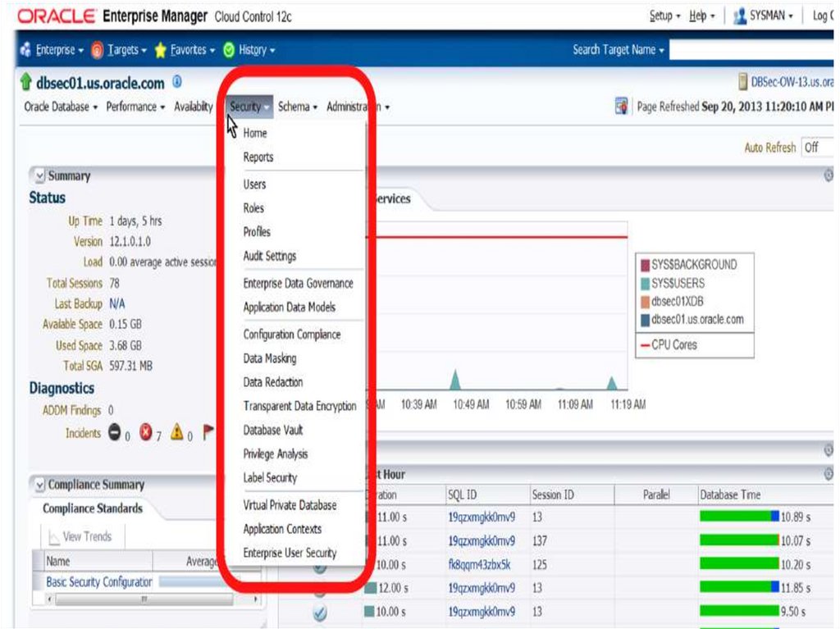
Task: Select Application Data Models
Action: [x=290, y=307]
